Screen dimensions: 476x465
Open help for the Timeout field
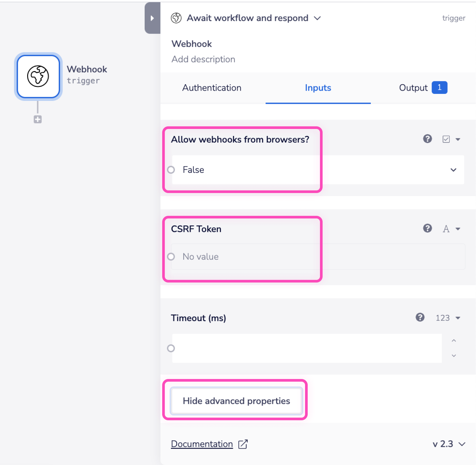[420, 318]
